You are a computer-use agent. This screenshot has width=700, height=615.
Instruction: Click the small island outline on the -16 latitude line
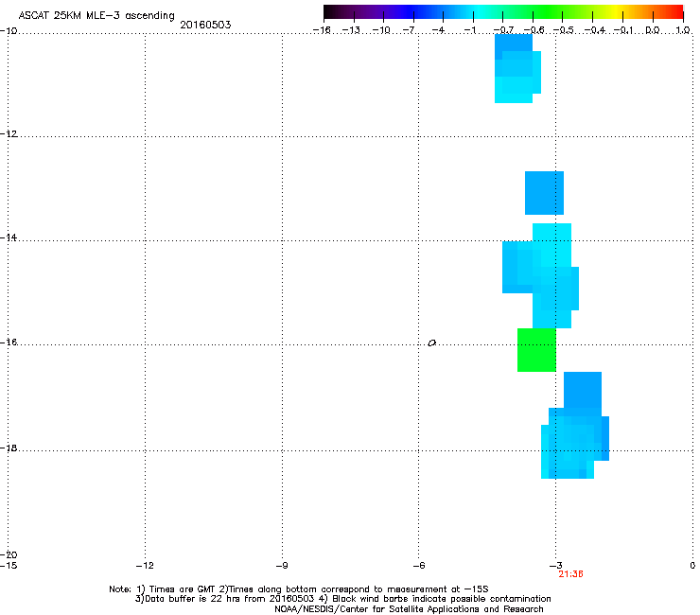point(431,343)
